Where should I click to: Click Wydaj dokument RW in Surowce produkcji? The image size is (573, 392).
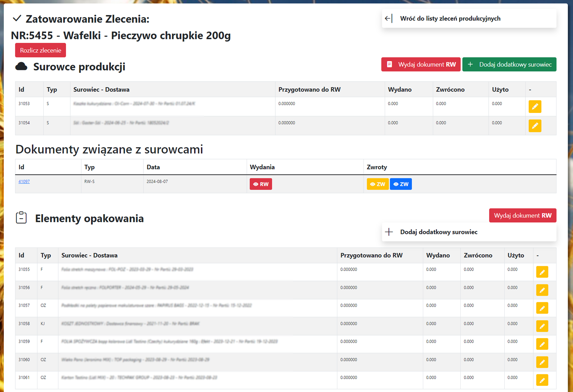[x=421, y=65]
